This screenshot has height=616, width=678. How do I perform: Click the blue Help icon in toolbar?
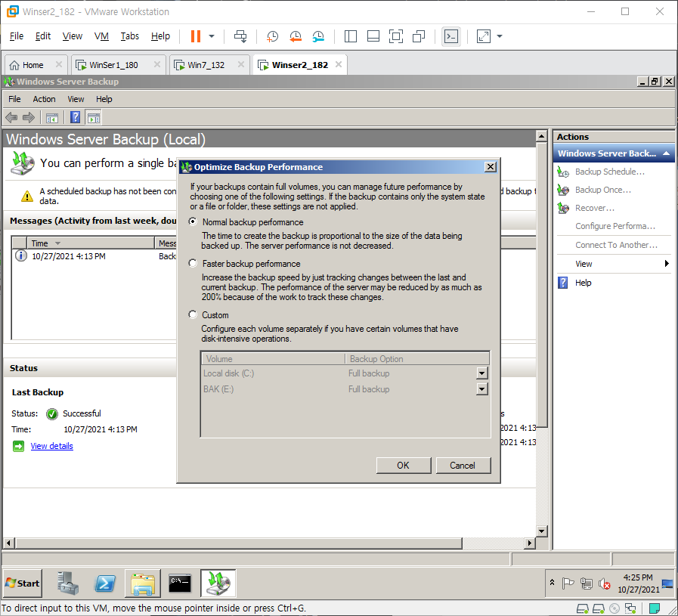(76, 117)
